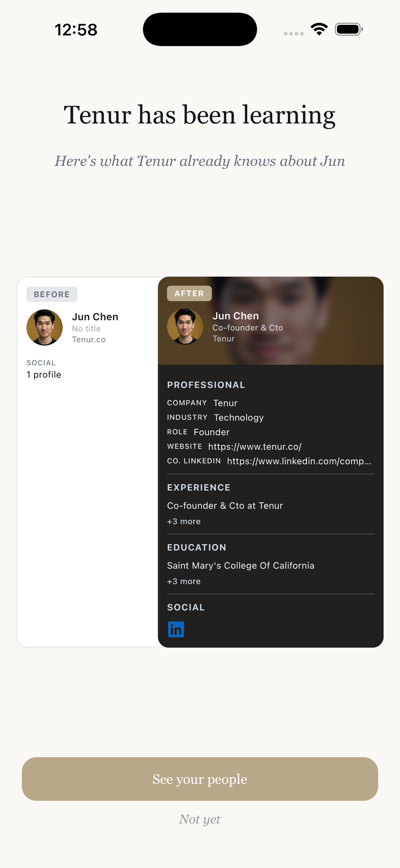Tap the No title text in Before card
Screen dimensions: 400x868
point(86,329)
